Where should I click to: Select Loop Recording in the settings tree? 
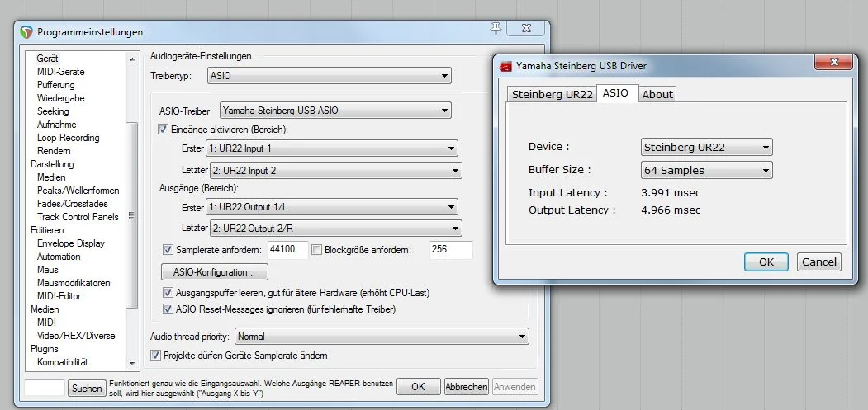click(x=68, y=138)
